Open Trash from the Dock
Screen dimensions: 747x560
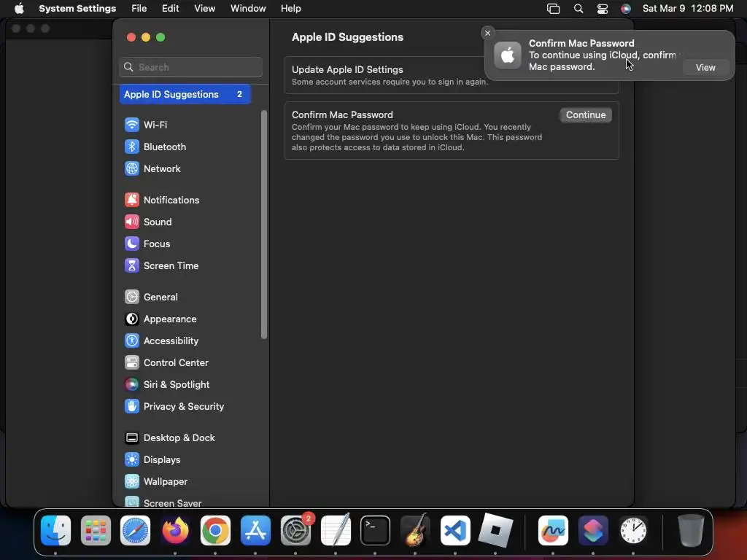691,530
